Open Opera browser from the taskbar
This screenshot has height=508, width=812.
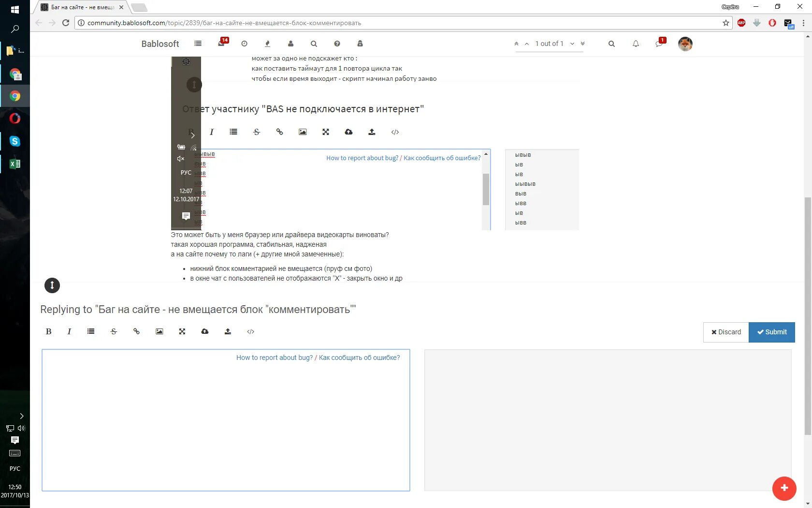[x=15, y=119]
